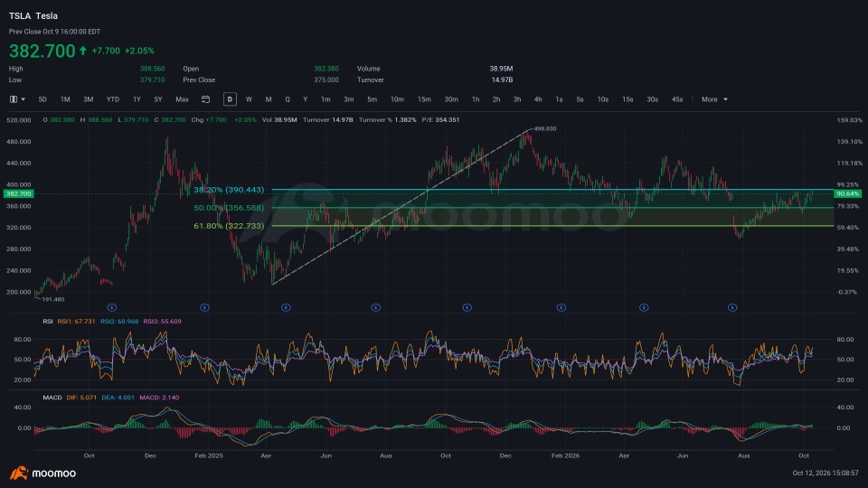The width and height of the screenshot is (868, 488).
Task: Select the 4h interval
Action: (x=538, y=99)
